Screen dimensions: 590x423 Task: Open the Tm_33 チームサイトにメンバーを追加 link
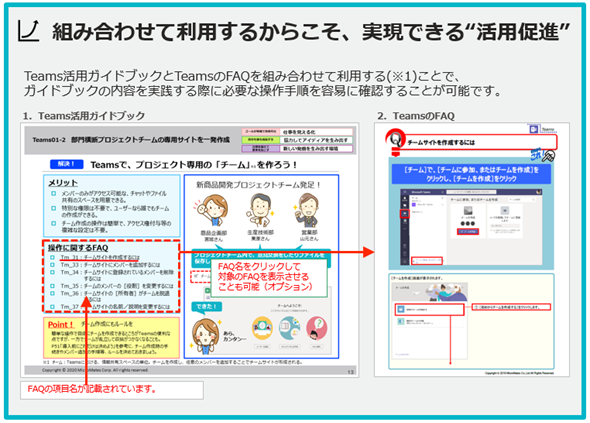click(110, 265)
